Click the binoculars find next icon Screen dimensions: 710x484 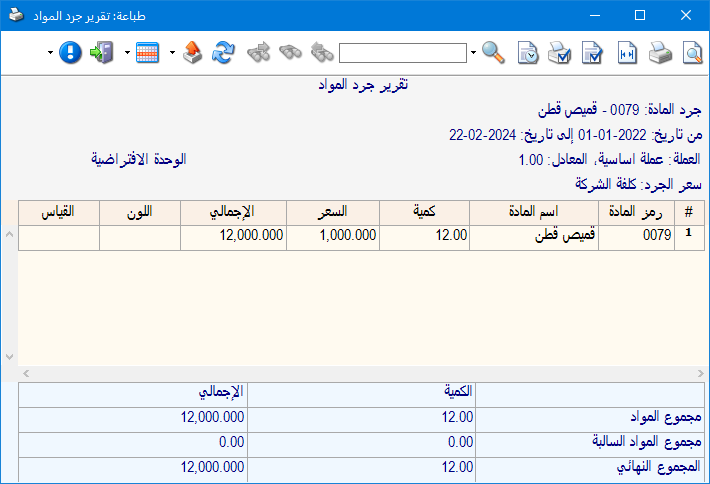[259, 53]
